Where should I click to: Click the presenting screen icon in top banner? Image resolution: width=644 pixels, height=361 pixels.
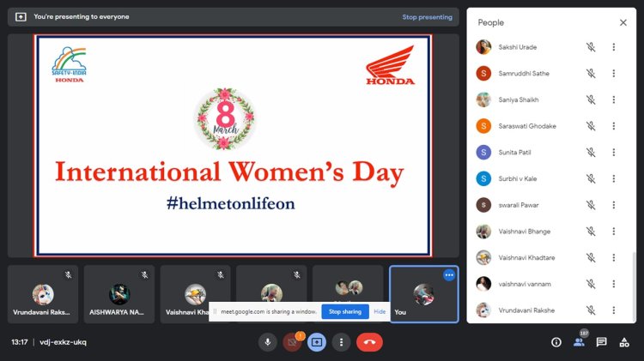click(x=21, y=17)
